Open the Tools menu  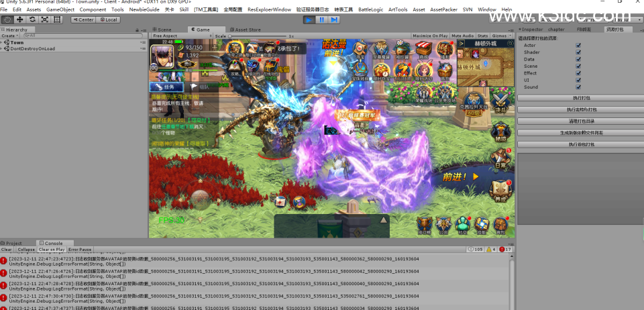click(x=117, y=9)
